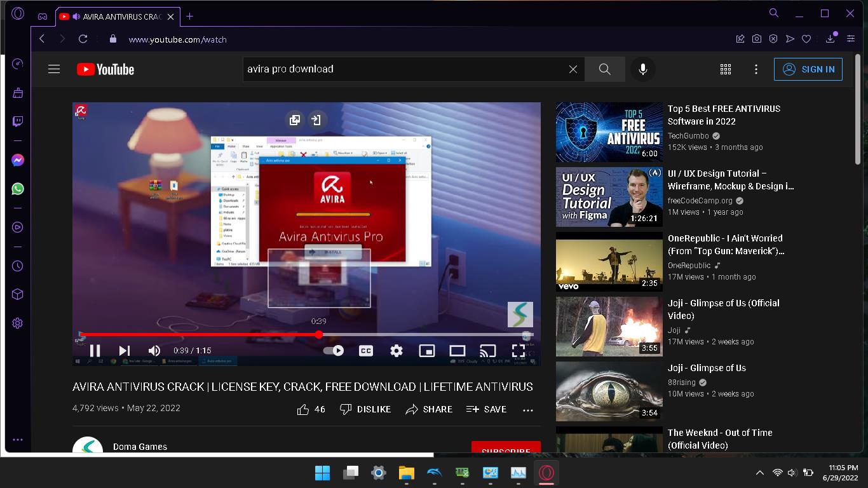868x488 pixels.
Task: Select the AVIRA ANTIVIRUS CRACK browser tab
Action: coord(118,17)
